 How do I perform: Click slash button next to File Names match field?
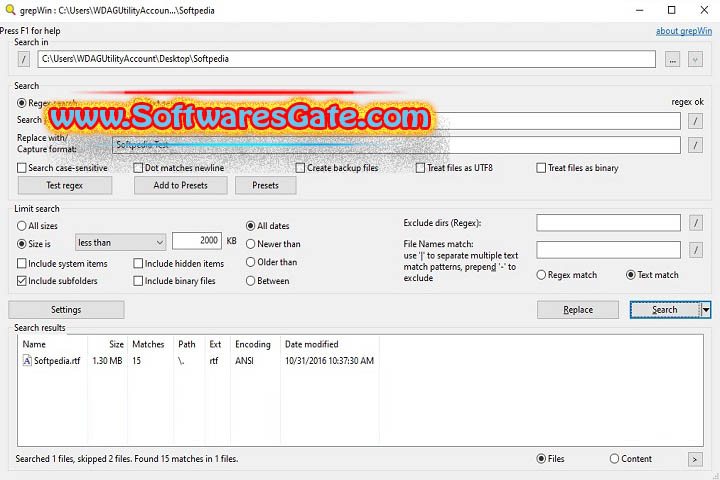(696, 250)
